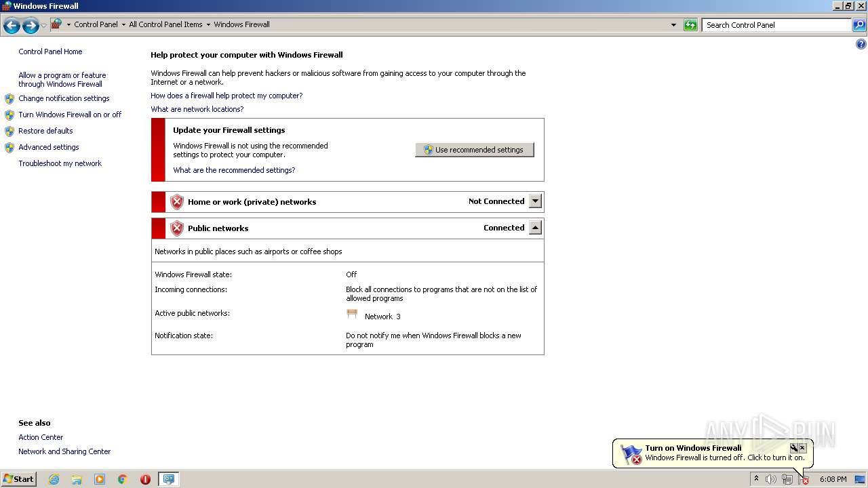Select All Control Panel Items breadcrumb
This screenshot has height=488, width=868.
[x=165, y=24]
